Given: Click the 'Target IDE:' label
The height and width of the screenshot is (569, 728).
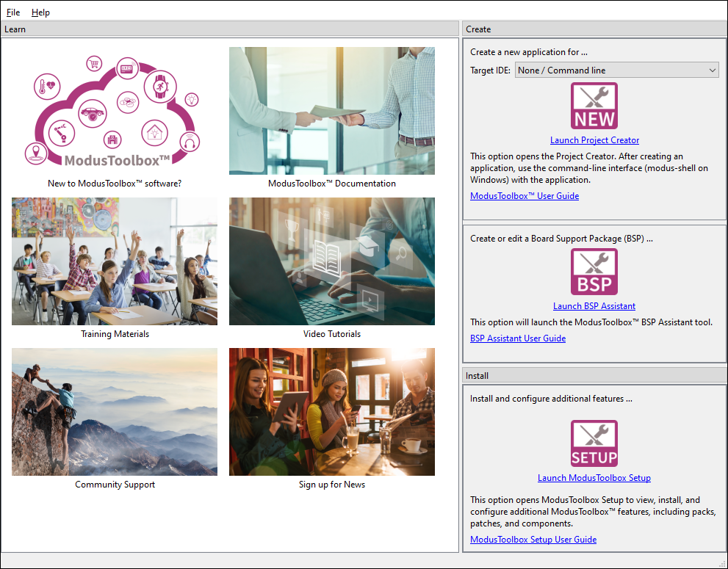Looking at the screenshot, I should click(490, 70).
